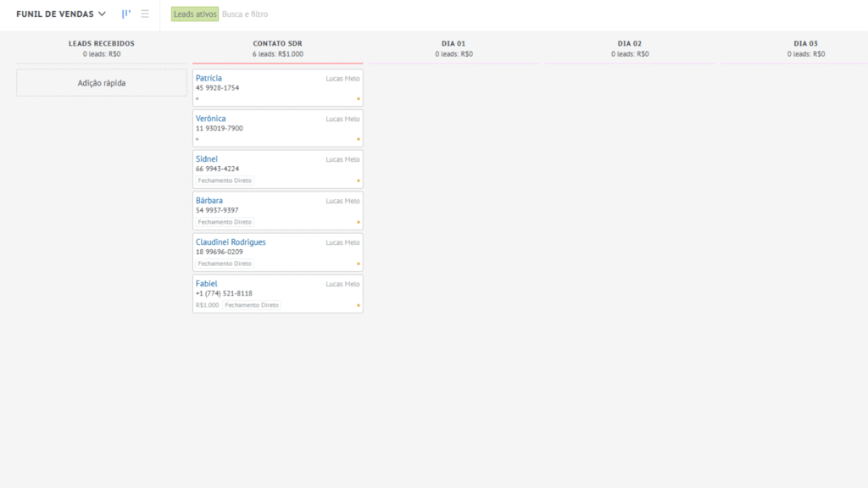Switch to the pipeline board view icon
Viewport: 868px width, 488px height.
point(126,14)
